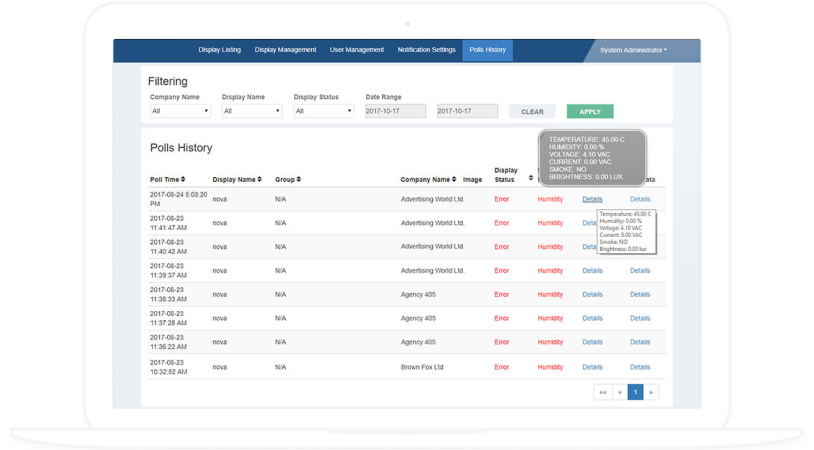Screen dimensions: 814x450
Task: Open the Notification Settings tab
Action: click(426, 50)
